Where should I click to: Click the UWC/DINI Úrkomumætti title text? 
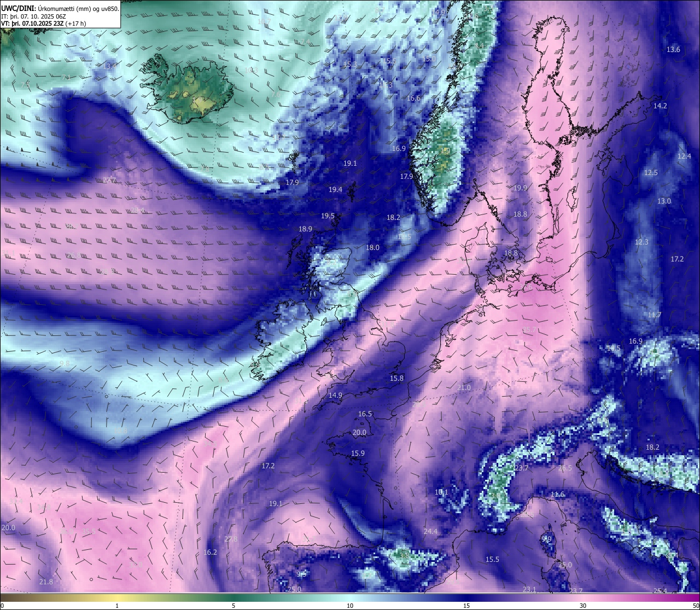(x=60, y=8)
